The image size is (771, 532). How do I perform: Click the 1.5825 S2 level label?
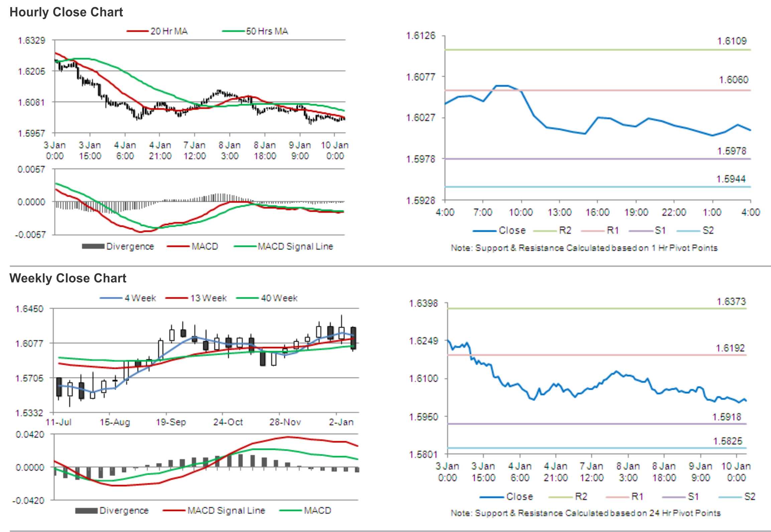point(728,441)
